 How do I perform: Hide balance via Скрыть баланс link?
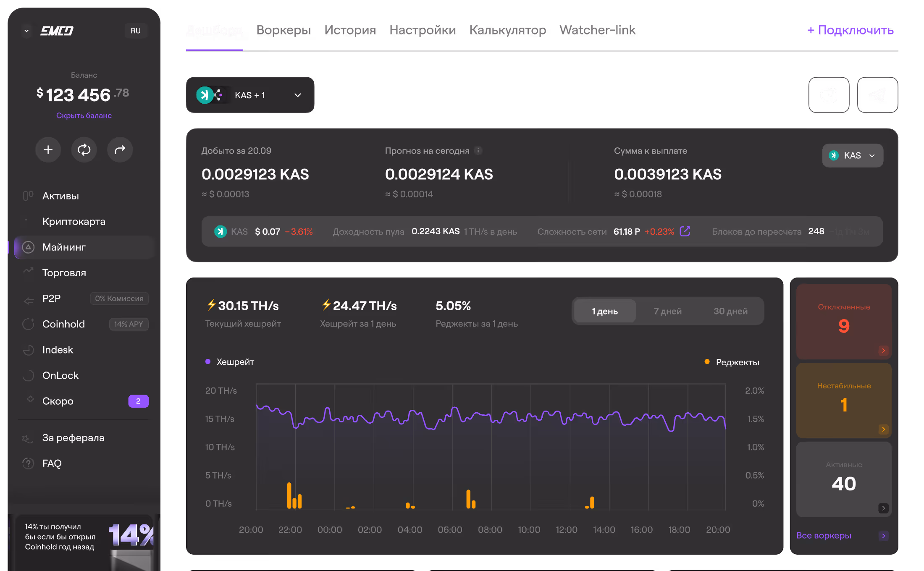click(84, 115)
